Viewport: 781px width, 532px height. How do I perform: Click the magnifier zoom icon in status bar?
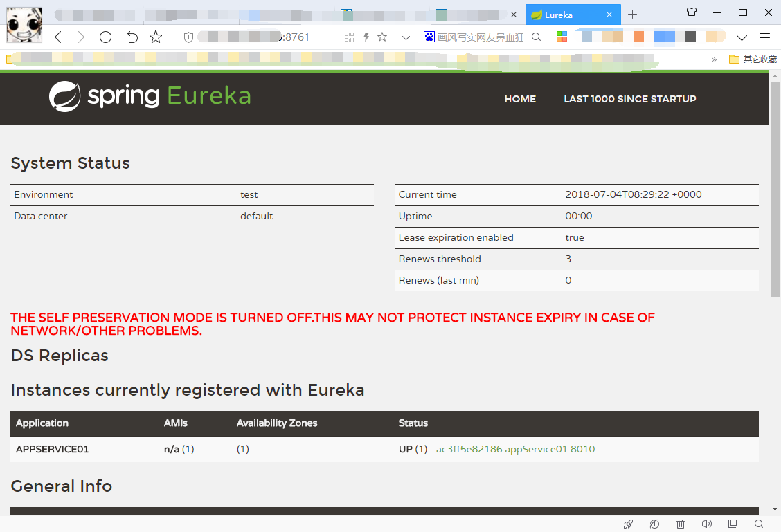pyautogui.click(x=759, y=524)
